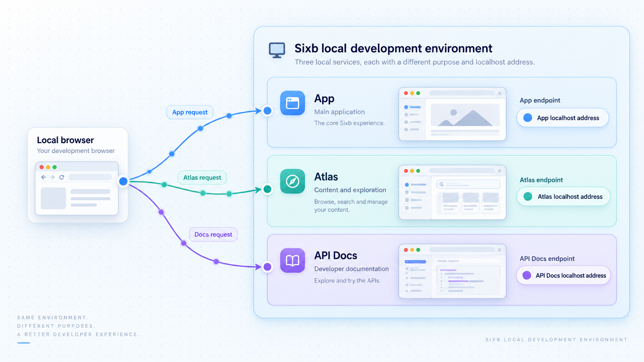Click forward arrow in Local browser mockup
Viewport: 644px width, 362px height.
(x=52, y=177)
